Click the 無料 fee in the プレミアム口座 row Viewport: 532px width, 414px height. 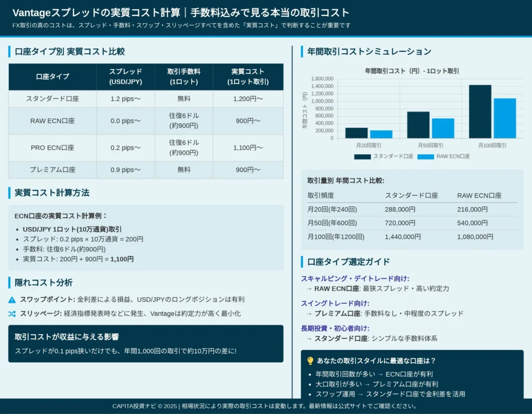pyautogui.click(x=184, y=170)
